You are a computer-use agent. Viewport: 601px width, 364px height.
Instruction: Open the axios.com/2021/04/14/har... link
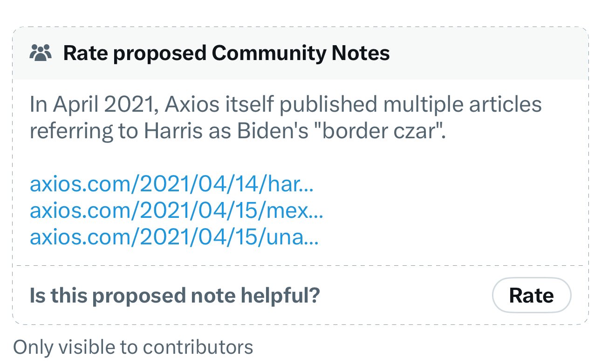171,185
